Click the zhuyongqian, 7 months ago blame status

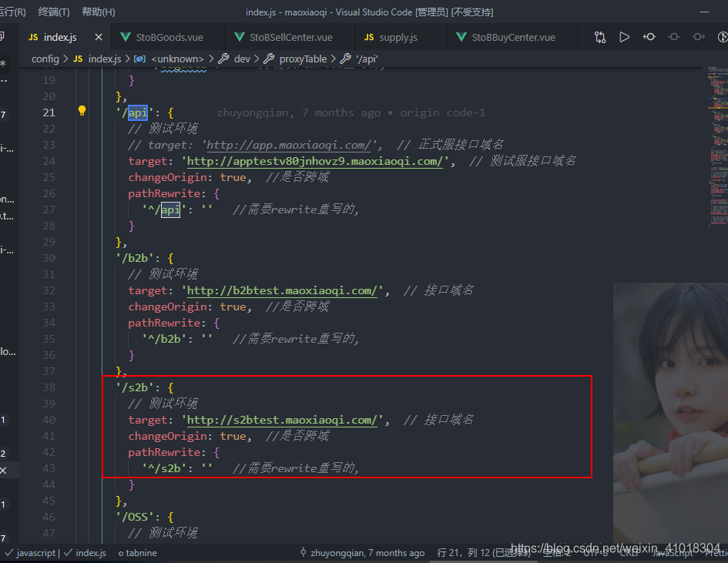tap(362, 553)
